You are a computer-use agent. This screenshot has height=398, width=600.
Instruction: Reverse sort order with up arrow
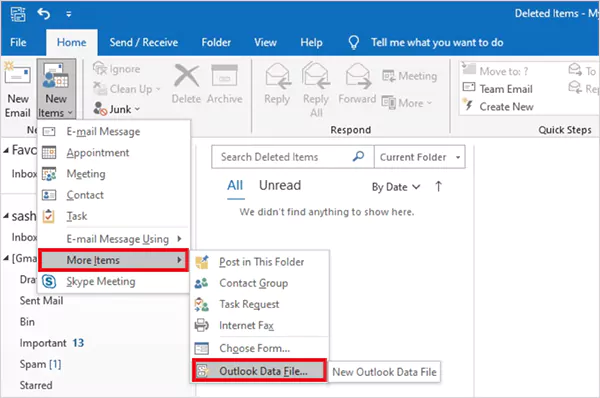[x=439, y=187]
